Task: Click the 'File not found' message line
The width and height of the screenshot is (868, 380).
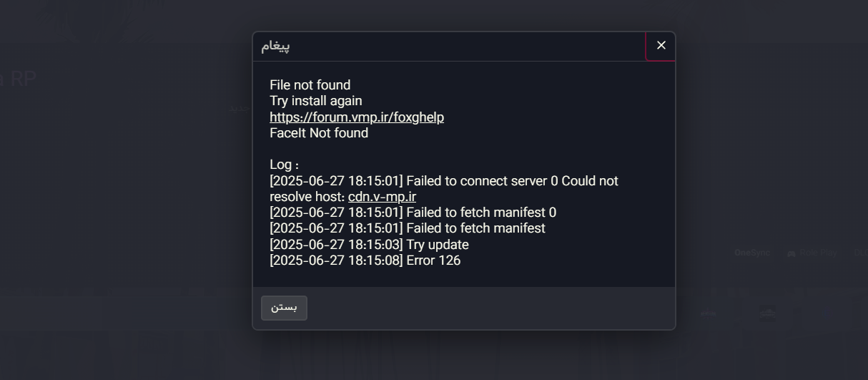Action: pyautogui.click(x=310, y=85)
